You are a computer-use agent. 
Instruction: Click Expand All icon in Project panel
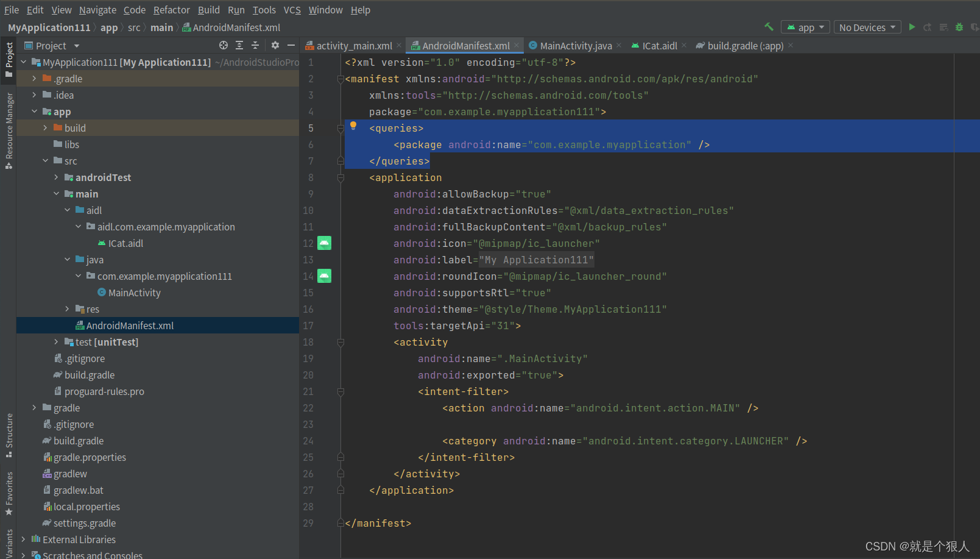[x=239, y=45]
